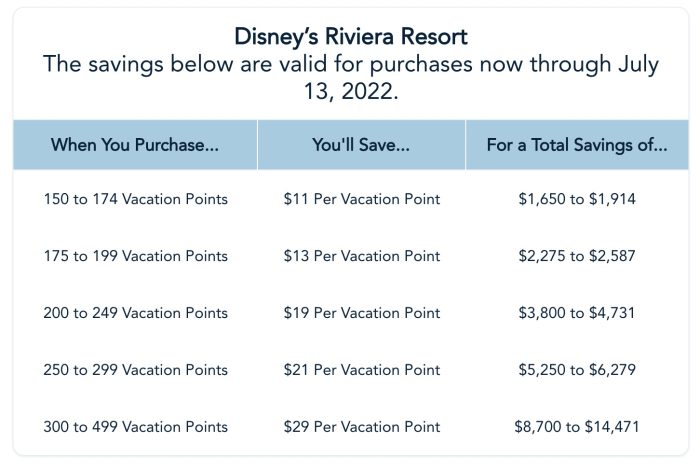Image resolution: width=700 pixels, height=470 pixels.
Task: Select the $5,250 to $6,279 savings cell
Action: click(577, 370)
